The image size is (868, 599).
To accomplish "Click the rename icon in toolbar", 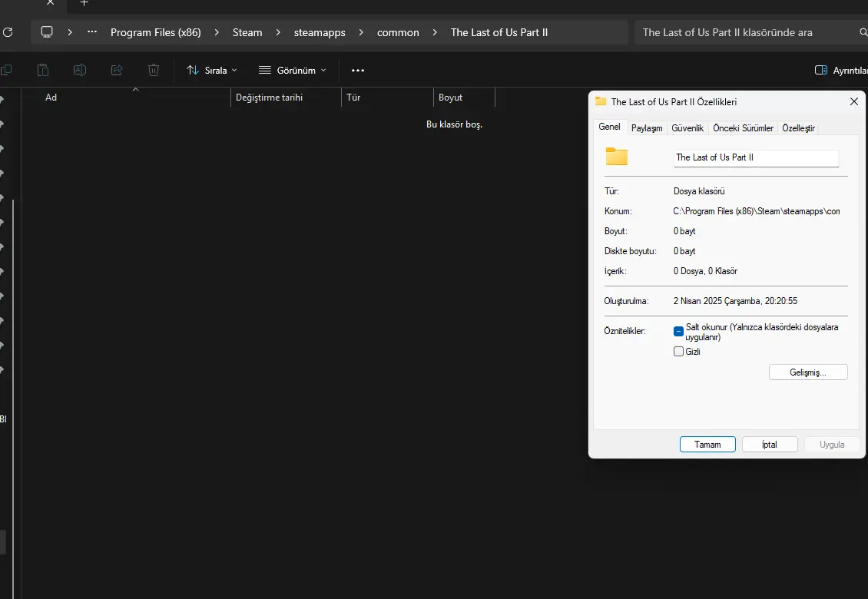I will [x=80, y=70].
